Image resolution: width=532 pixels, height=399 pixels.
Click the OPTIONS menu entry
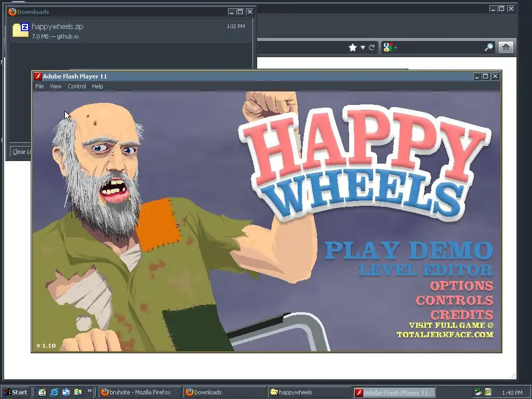click(461, 286)
